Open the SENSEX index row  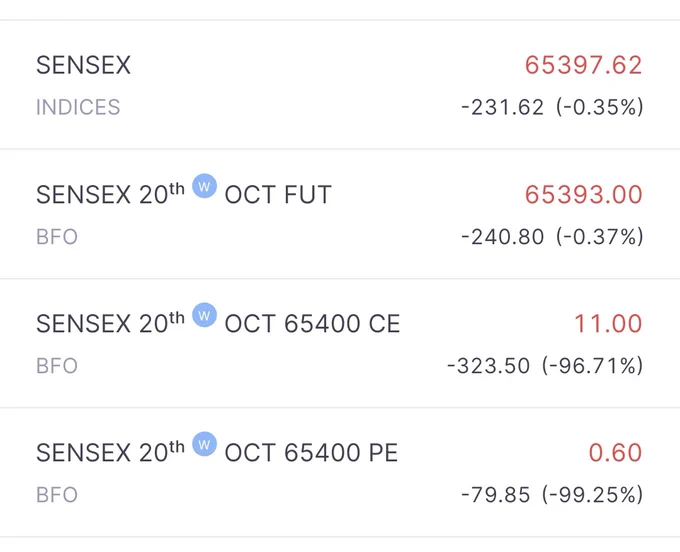tap(340, 85)
